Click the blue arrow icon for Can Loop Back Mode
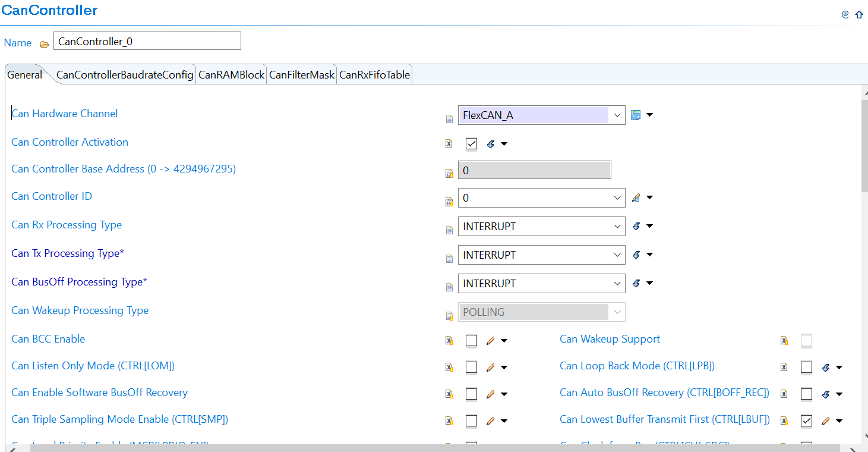Image resolution: width=868 pixels, height=452 pixels. (825, 368)
